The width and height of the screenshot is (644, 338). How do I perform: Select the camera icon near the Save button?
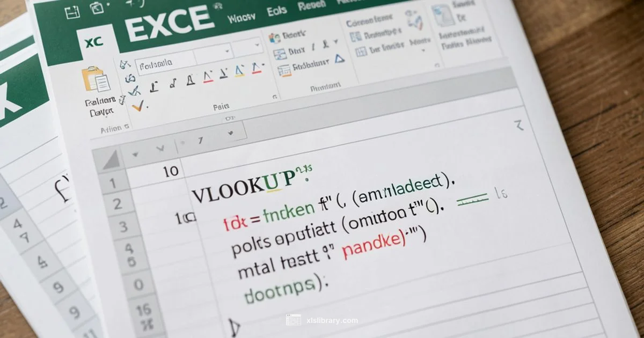[97, 7]
